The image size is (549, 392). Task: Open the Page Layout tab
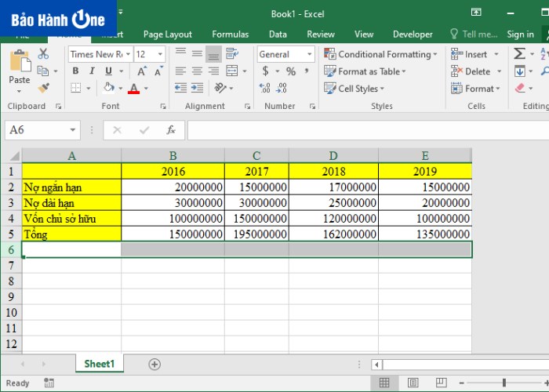click(167, 34)
